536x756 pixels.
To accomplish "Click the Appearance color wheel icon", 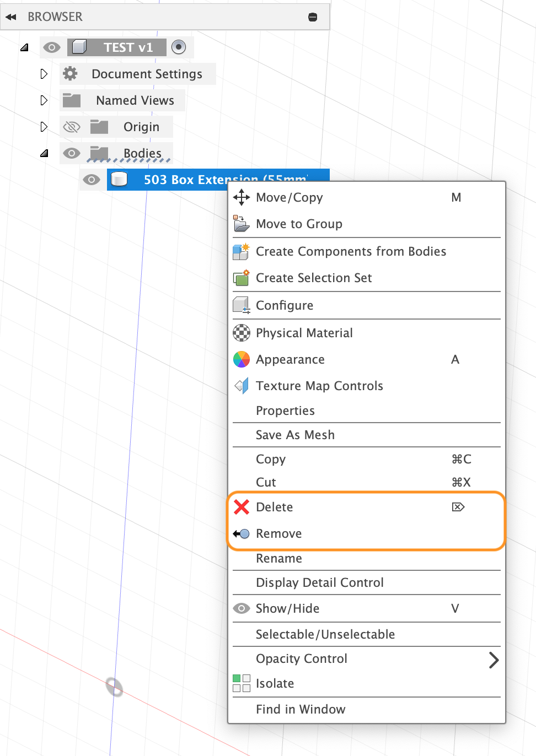I will tap(242, 359).
